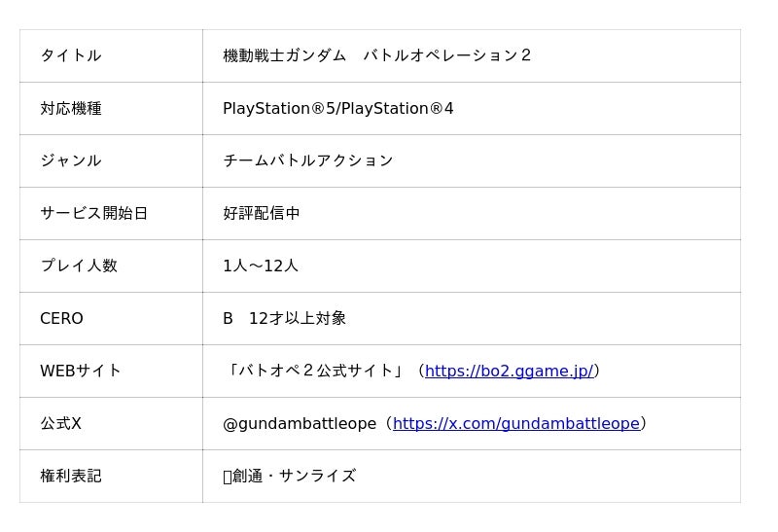Image resolution: width=778 pixels, height=532 pixels.
Task: Click the サービス開始日 label cell
Action: (x=94, y=214)
